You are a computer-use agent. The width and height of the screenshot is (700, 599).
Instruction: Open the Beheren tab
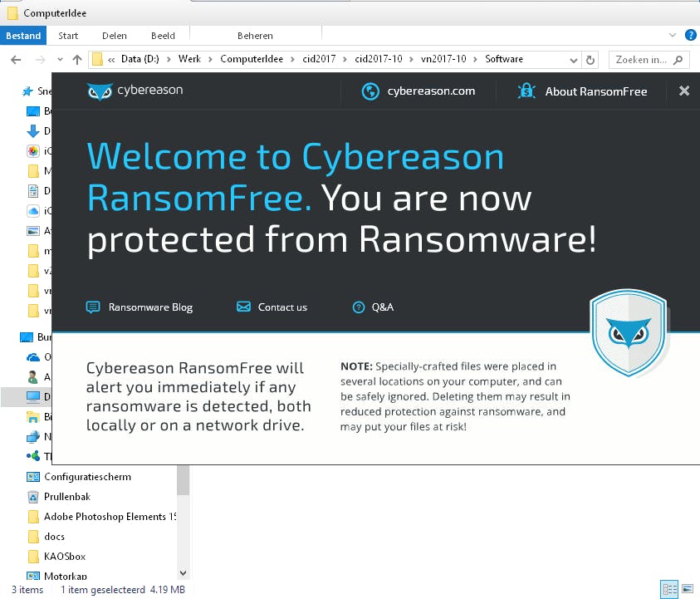256,35
